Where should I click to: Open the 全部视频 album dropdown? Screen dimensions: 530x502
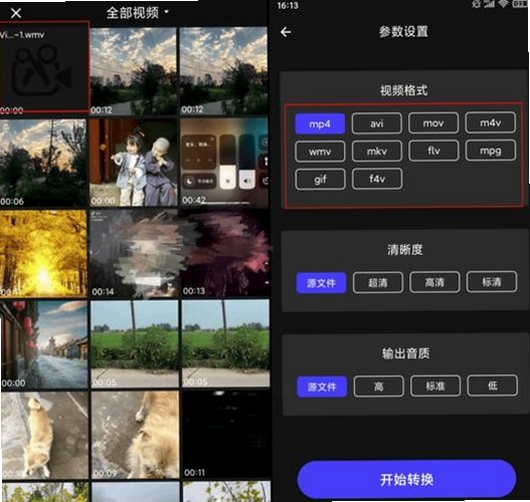pyautogui.click(x=138, y=13)
